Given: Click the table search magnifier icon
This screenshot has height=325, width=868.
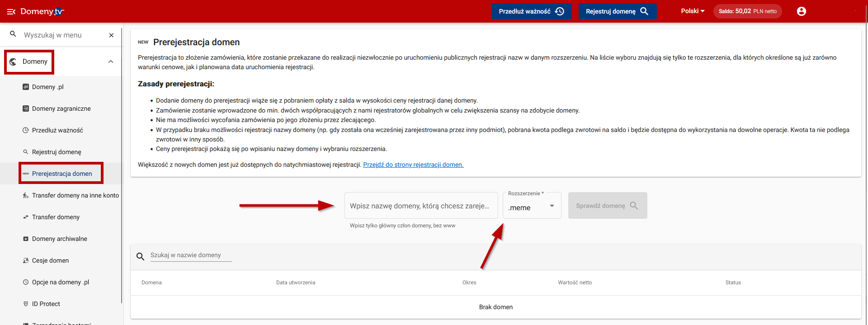Looking at the screenshot, I should coord(141,256).
